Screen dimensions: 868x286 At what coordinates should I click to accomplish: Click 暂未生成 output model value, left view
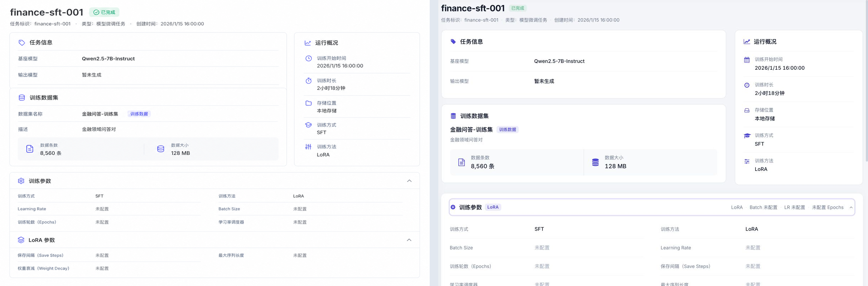pyautogui.click(x=92, y=75)
